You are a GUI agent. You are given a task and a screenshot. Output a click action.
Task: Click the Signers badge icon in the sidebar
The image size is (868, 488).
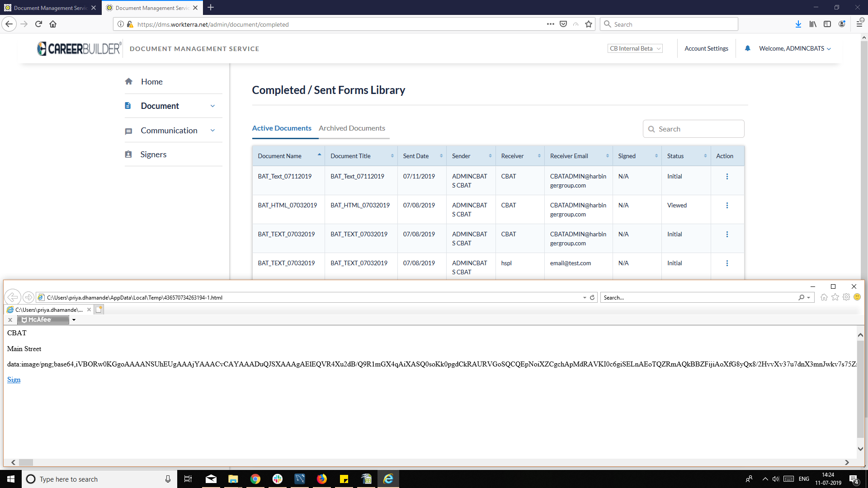click(128, 155)
